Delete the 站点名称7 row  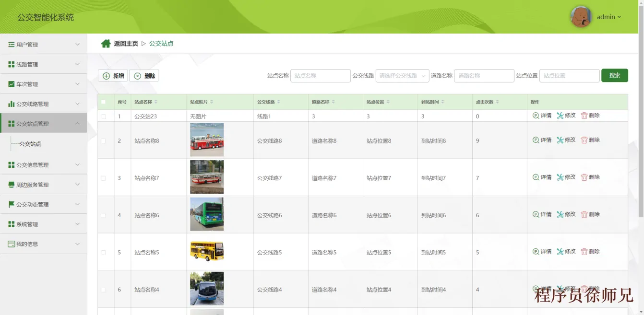(590, 177)
